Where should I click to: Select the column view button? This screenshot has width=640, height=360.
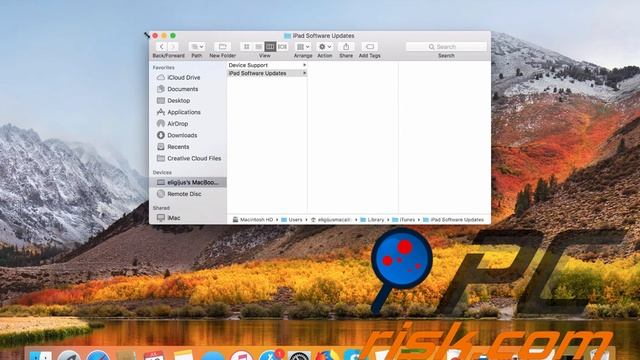[x=270, y=47]
